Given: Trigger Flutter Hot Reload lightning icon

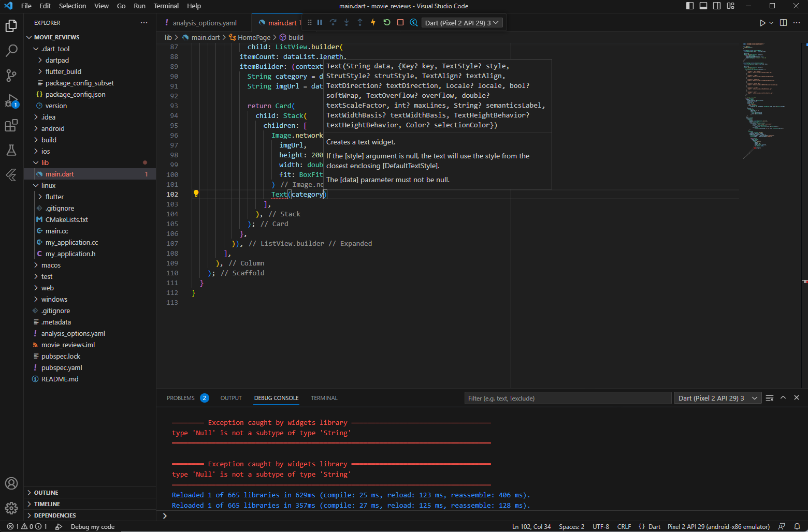Looking at the screenshot, I should (x=373, y=22).
